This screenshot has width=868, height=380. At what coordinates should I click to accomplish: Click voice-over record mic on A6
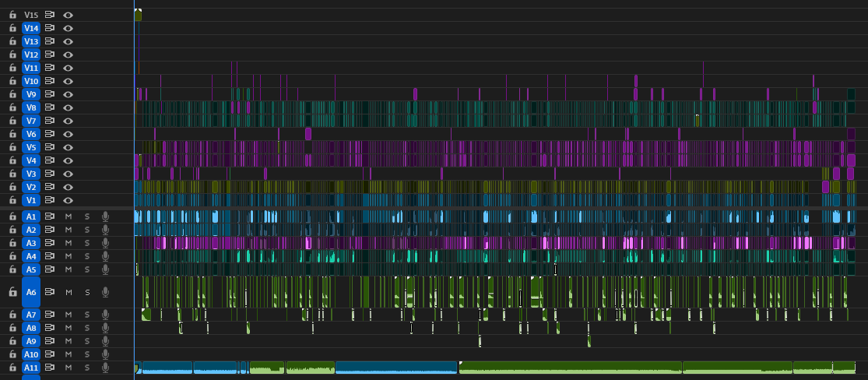point(105,292)
